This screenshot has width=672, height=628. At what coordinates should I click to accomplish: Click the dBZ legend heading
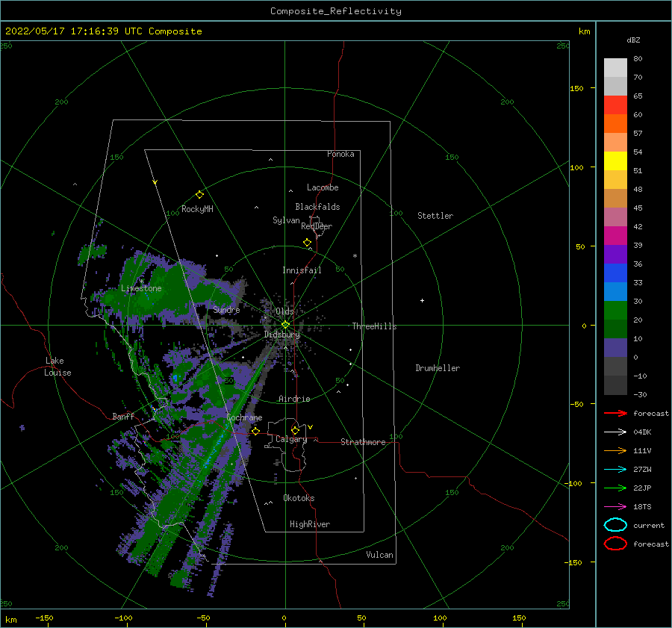(633, 40)
